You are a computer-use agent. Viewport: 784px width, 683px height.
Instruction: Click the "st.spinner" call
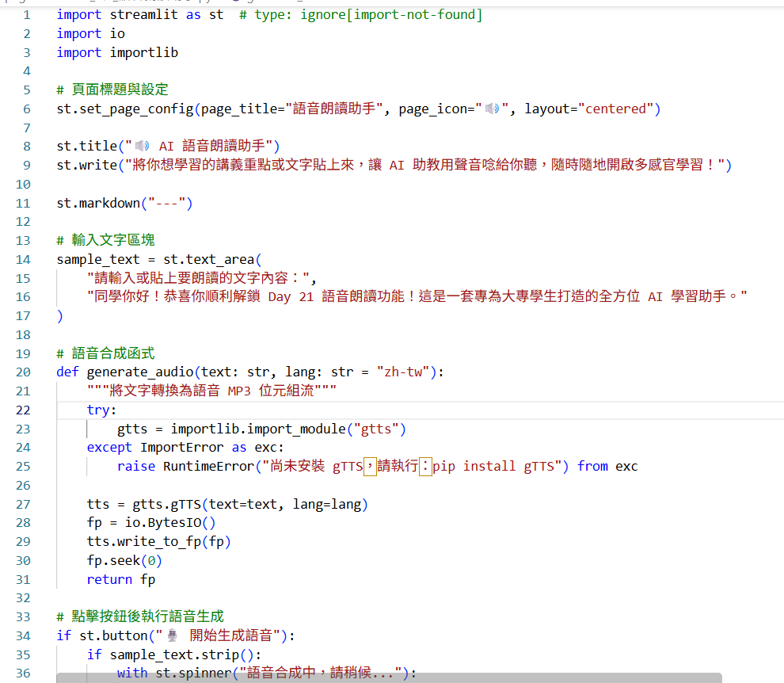coord(193,673)
